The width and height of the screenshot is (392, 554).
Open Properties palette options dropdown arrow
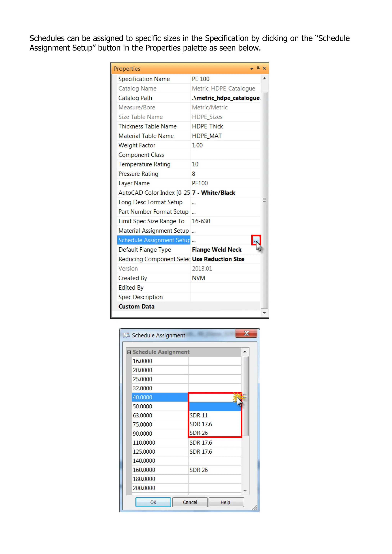[252, 69]
